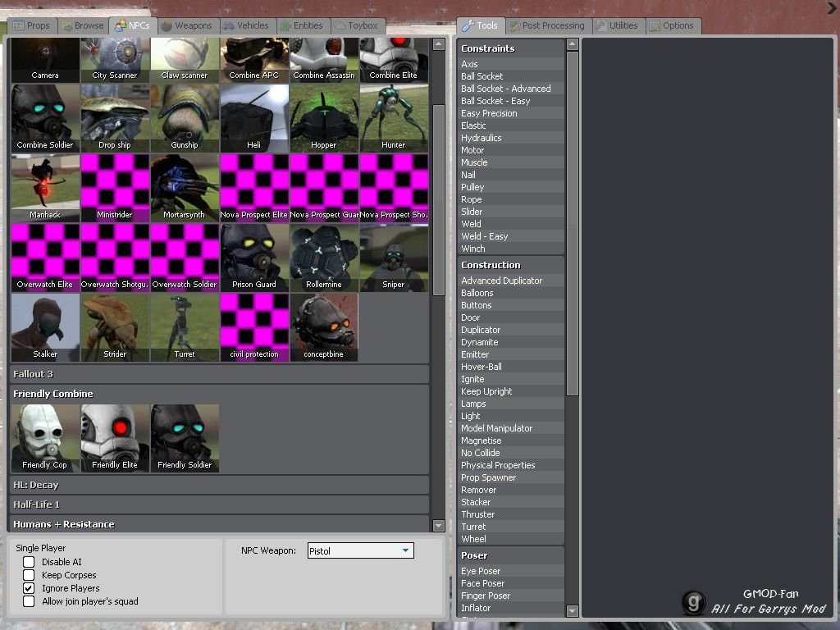Switch to the Entities tab
This screenshot has width=840, height=630.
[302, 25]
